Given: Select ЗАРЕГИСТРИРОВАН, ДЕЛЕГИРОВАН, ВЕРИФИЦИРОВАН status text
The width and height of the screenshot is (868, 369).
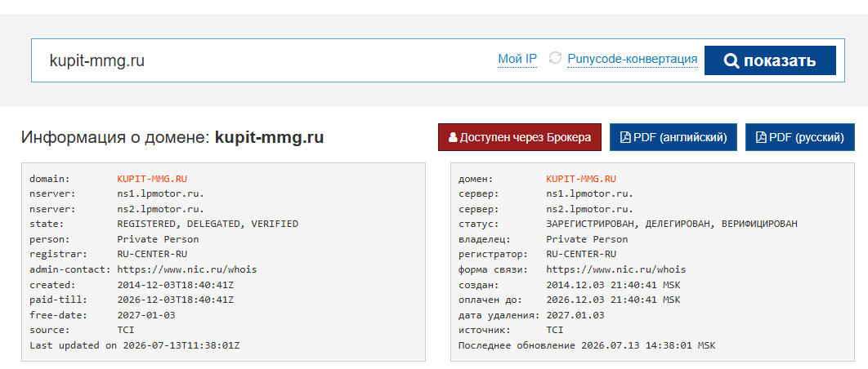Looking at the screenshot, I should click(672, 224).
